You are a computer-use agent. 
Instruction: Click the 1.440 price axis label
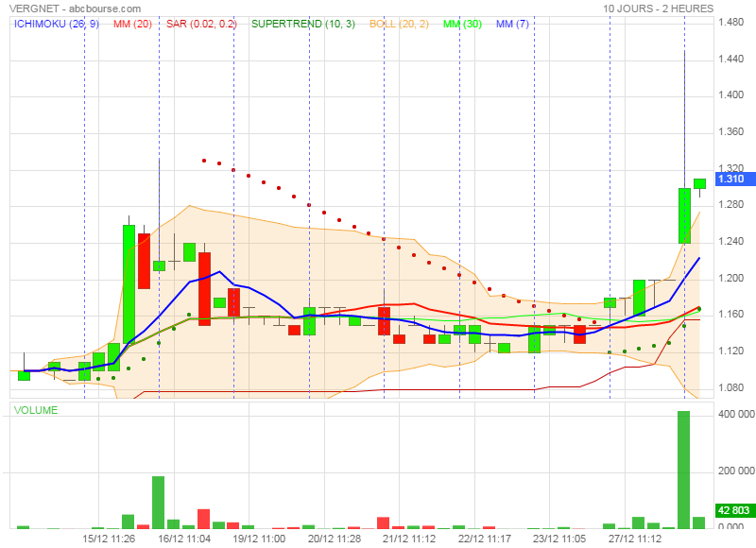click(x=730, y=59)
